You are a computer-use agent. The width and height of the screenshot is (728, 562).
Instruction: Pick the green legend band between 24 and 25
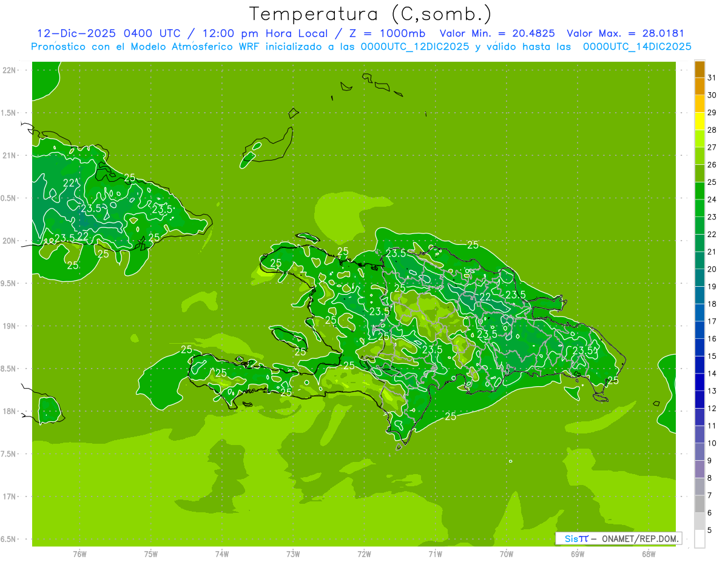coord(699,191)
